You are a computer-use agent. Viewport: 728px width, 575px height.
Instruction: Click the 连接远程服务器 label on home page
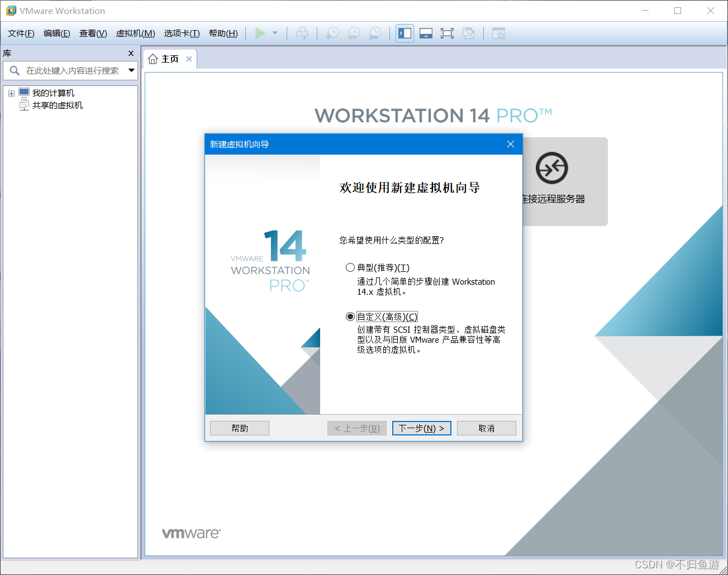554,199
